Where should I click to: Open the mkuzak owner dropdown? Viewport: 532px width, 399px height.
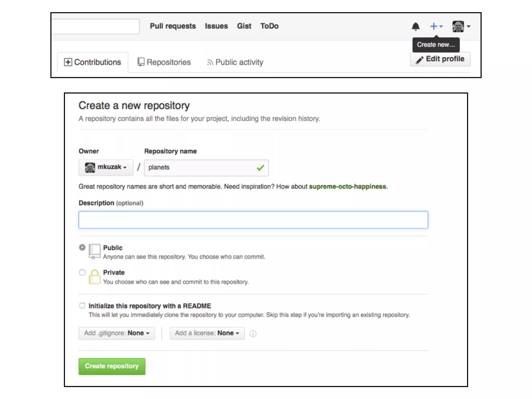106,167
